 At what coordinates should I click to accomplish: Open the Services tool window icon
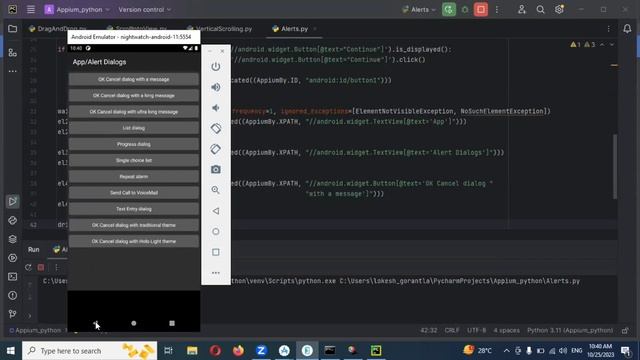13,258
